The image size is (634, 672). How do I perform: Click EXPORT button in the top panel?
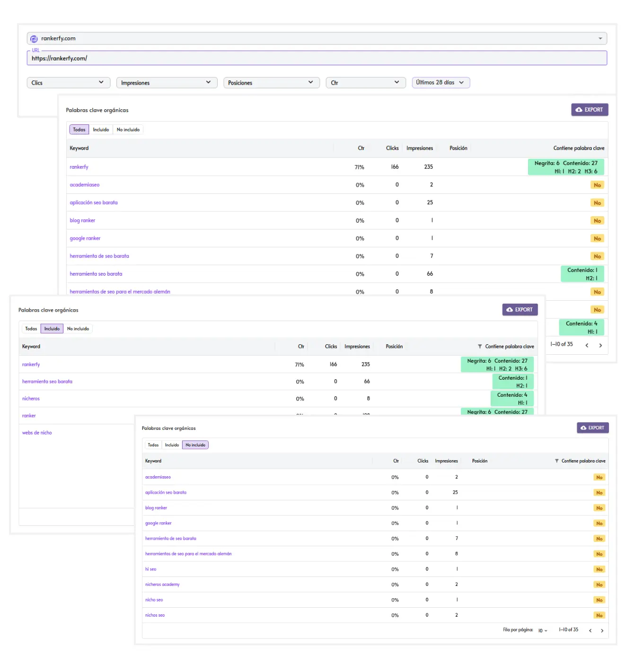(x=589, y=110)
